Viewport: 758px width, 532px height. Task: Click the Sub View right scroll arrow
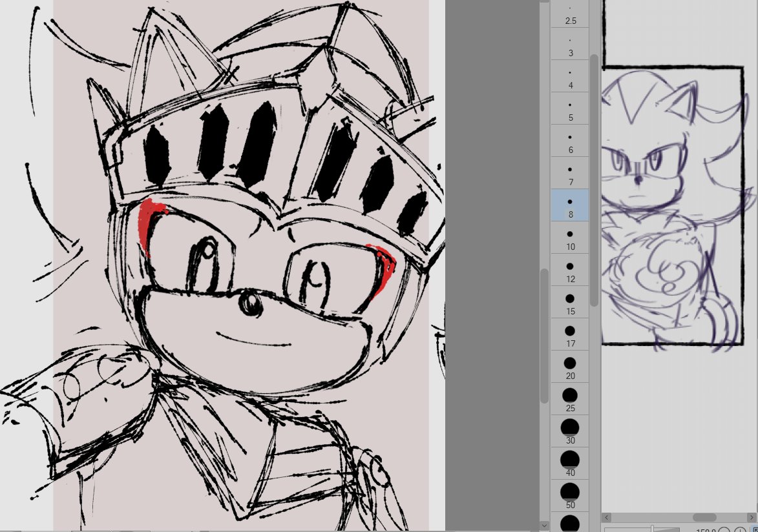click(x=753, y=518)
